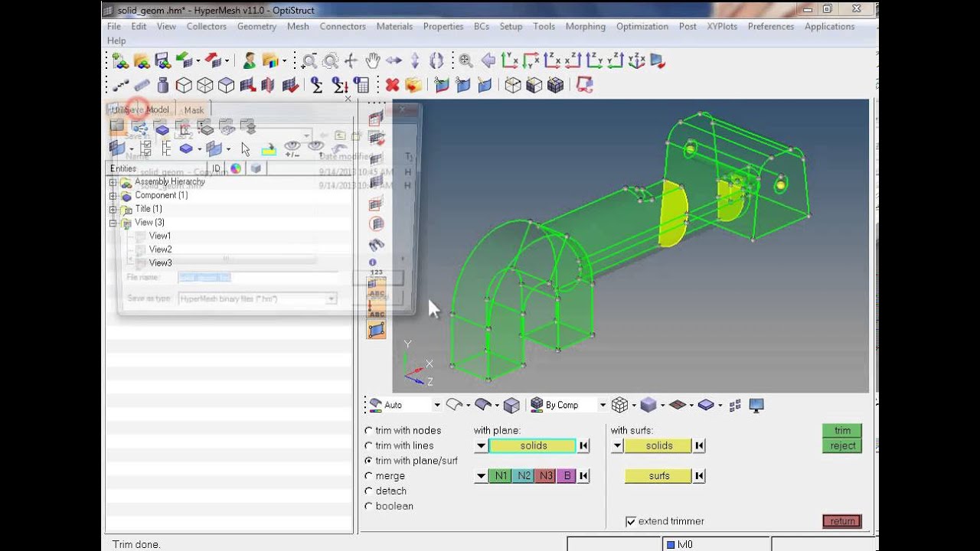Collapse the View (3) tree node
This screenshot has width=980, height=551.
point(113,223)
